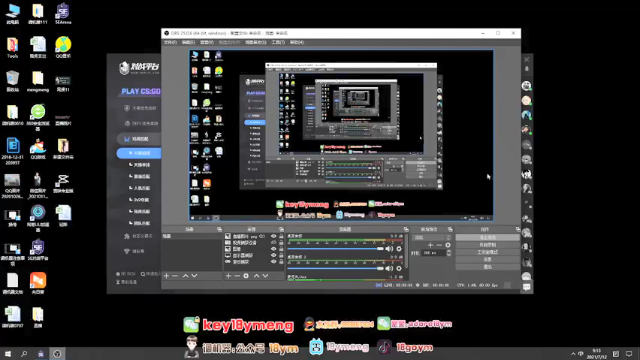Remove the selected scene with minus icon
This screenshot has width=640, height=360.
[175, 276]
